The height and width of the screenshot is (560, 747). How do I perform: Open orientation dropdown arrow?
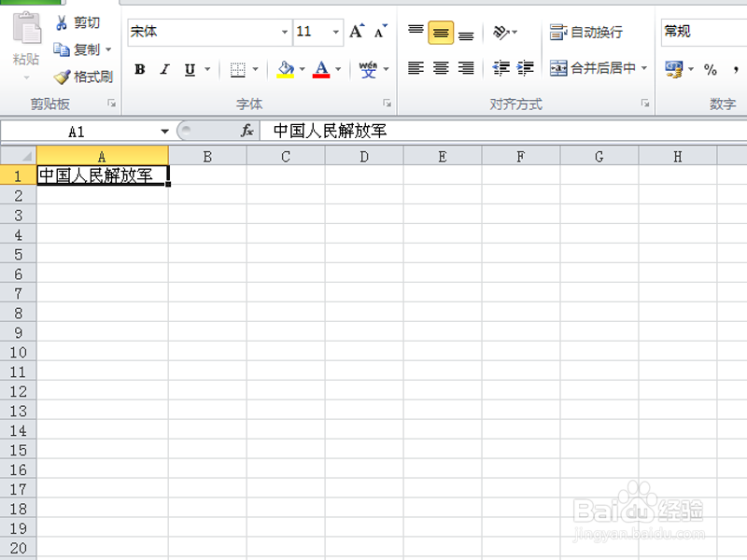(x=514, y=32)
